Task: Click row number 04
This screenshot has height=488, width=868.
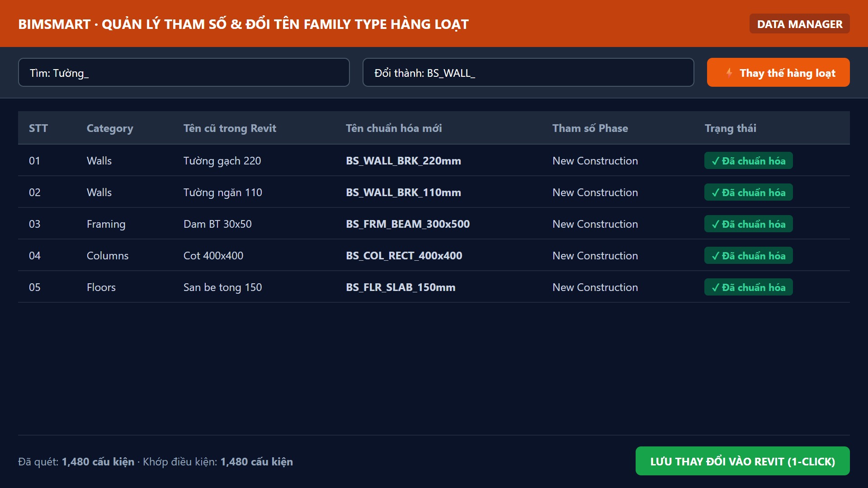Action: click(x=35, y=256)
